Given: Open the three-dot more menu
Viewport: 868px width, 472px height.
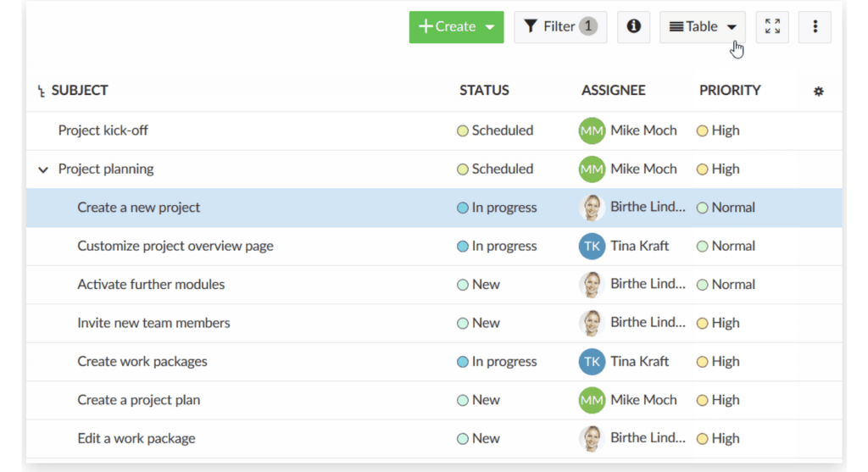Looking at the screenshot, I should click(815, 26).
